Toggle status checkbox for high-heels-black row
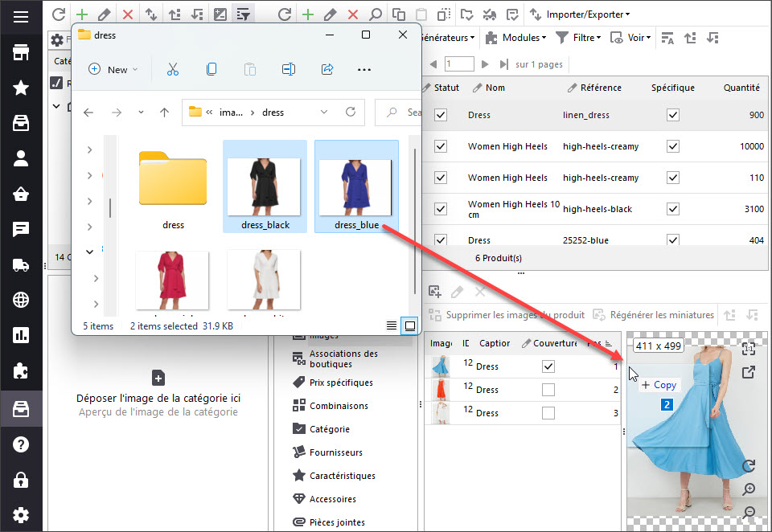Image resolution: width=772 pixels, height=532 pixels. click(x=441, y=209)
